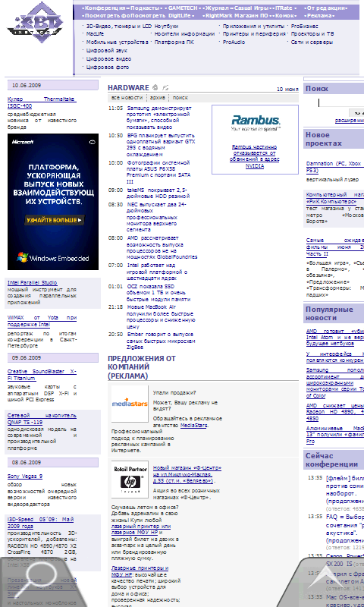The width and height of the screenshot is (364, 607).
Task: Open the 11:05 Samsung electronic paper news
Action: coord(159,118)
